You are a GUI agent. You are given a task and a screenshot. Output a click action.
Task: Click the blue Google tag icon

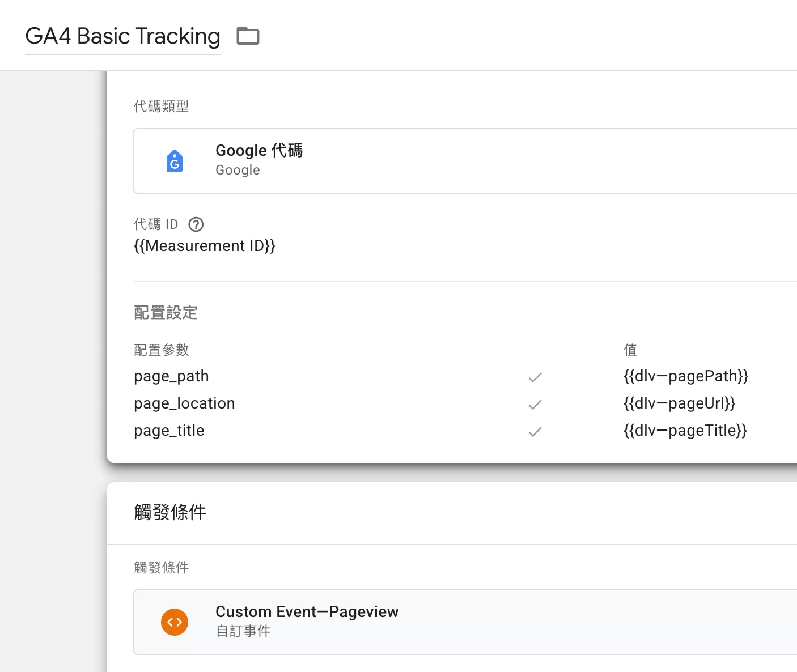tap(175, 161)
